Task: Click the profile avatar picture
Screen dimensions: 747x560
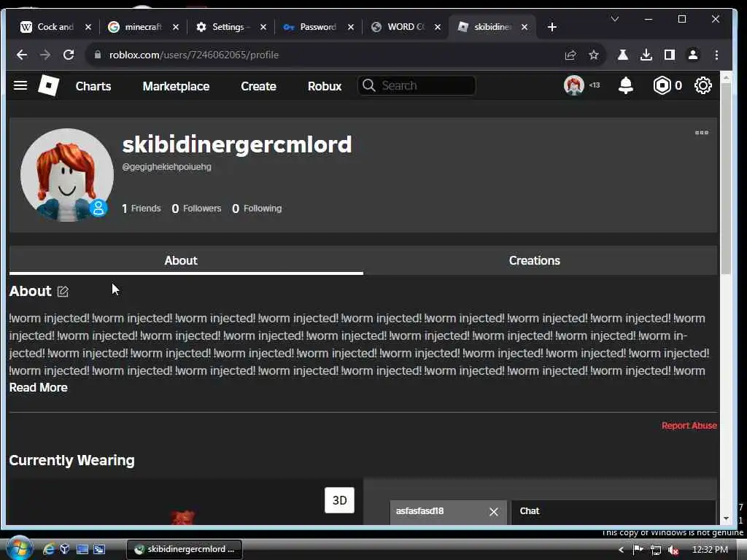Action: coord(66,175)
